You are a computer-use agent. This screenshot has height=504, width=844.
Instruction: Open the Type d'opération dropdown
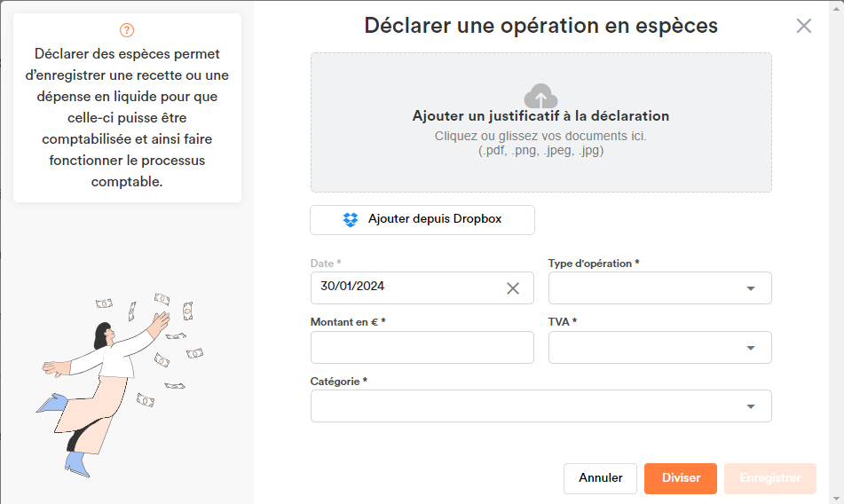660,288
